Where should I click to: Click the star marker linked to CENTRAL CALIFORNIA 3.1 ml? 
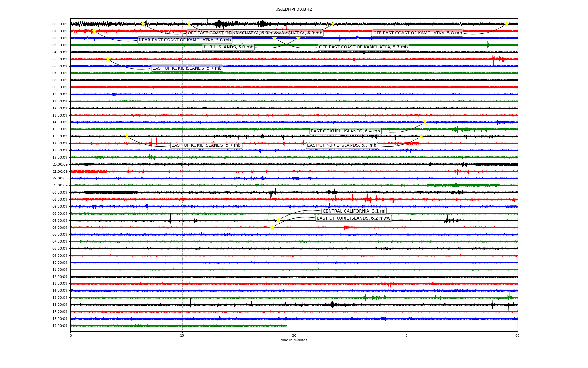(278, 220)
